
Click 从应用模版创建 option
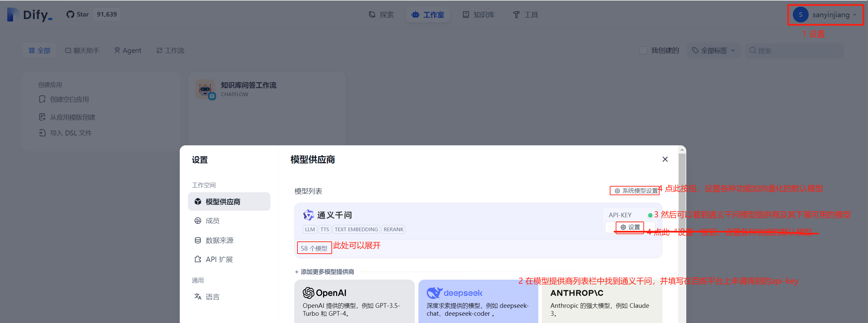tap(67, 117)
